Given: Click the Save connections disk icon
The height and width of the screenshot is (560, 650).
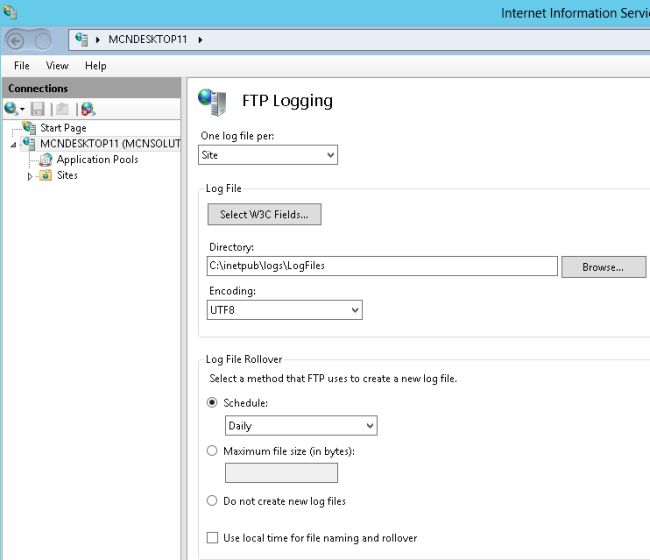Looking at the screenshot, I should click(x=38, y=109).
